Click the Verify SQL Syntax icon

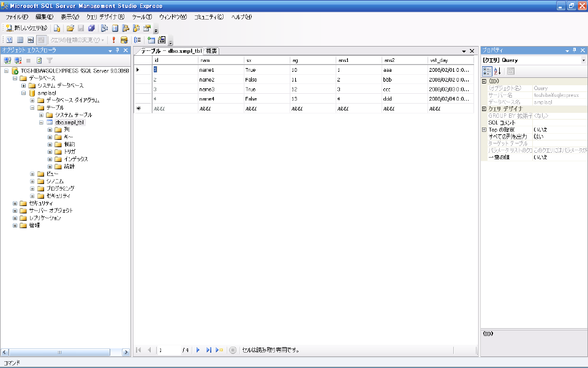124,40
